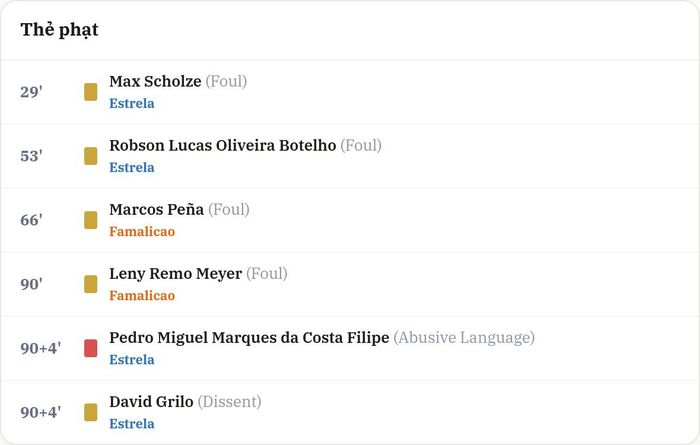Click the 66' minute marker
Image resolution: width=700 pixels, height=445 pixels.
coord(31,220)
